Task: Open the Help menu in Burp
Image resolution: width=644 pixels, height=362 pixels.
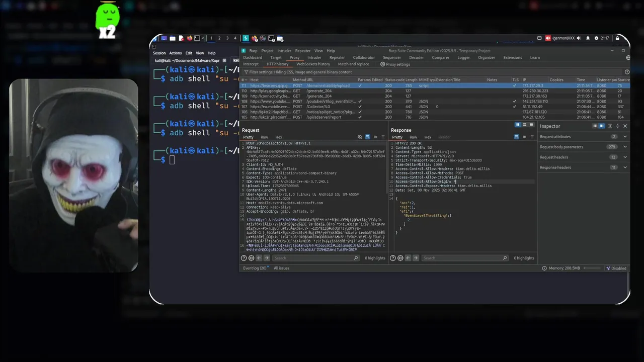Action: pyautogui.click(x=331, y=51)
